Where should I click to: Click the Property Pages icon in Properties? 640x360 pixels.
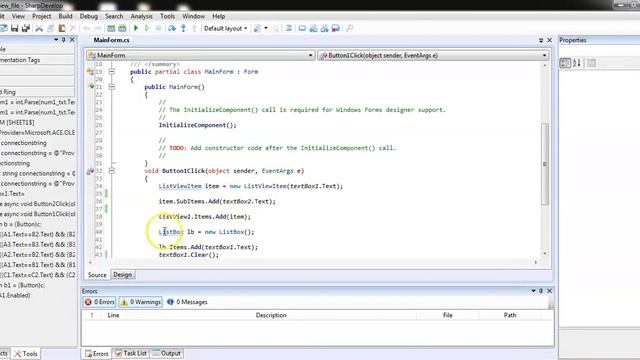591,63
